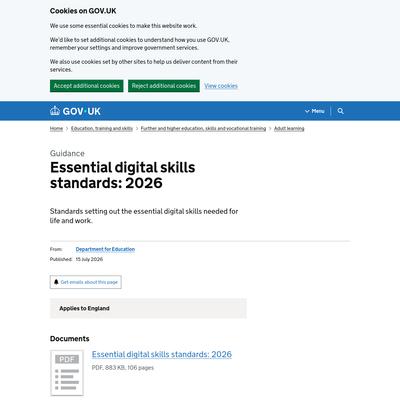Screen dimensions: 400x400
Task: Click the 'Applies to England' notice
Action: [148, 308]
